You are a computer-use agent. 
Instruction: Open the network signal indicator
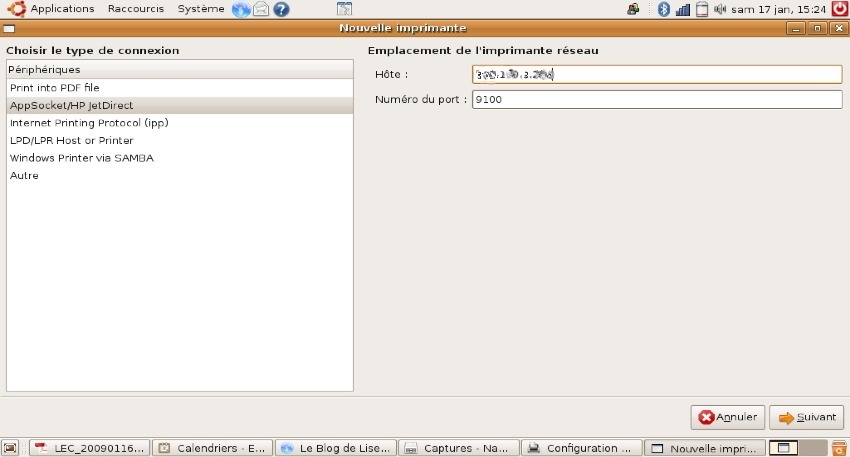(682, 9)
